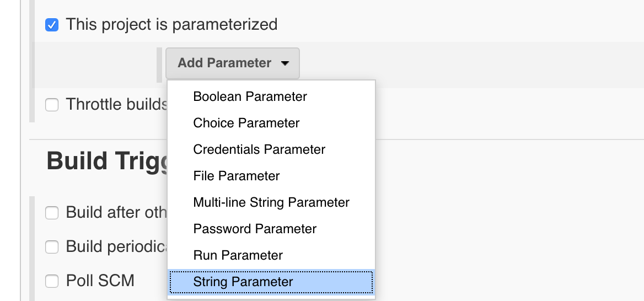644x301 pixels.
Task: Click the Build Triggers section heading
Action: coord(106,161)
